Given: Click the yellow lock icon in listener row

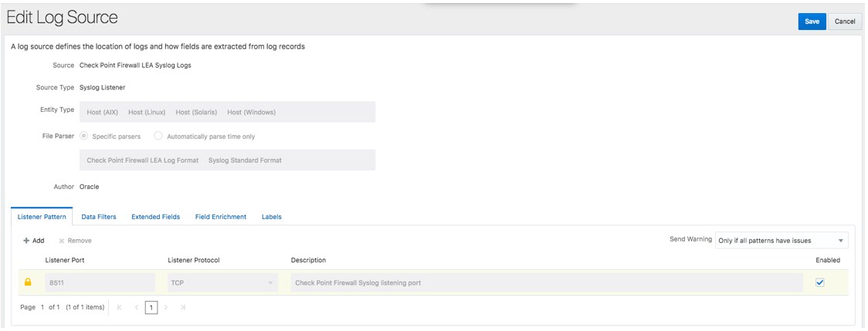Looking at the screenshot, I should coord(29,282).
